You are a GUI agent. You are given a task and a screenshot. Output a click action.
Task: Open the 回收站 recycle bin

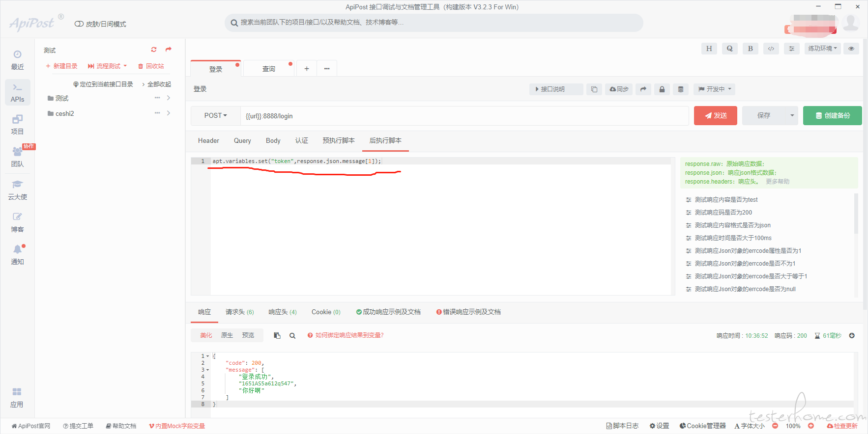click(151, 66)
